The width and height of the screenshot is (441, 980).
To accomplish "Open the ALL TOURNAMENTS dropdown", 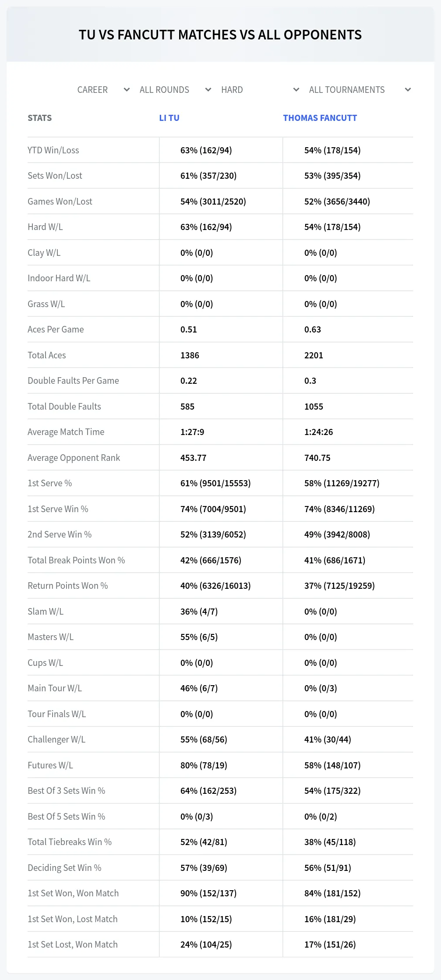I will 360,90.
